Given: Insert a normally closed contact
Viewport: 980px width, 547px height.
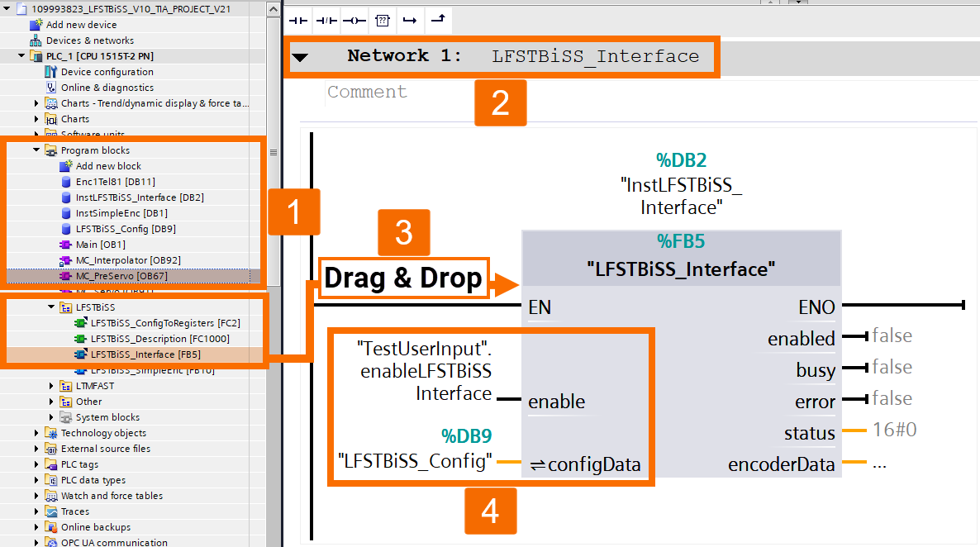Looking at the screenshot, I should (x=326, y=21).
